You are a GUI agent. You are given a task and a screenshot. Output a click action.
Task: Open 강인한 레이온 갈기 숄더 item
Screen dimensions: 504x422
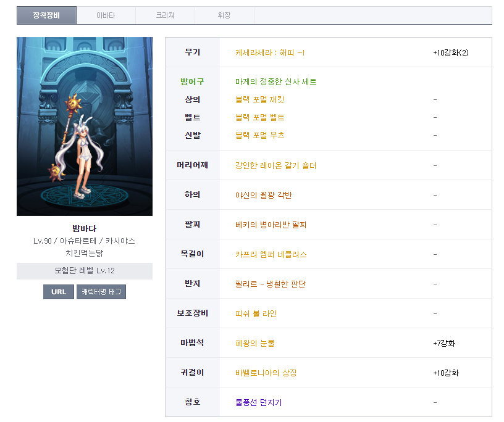(275, 165)
